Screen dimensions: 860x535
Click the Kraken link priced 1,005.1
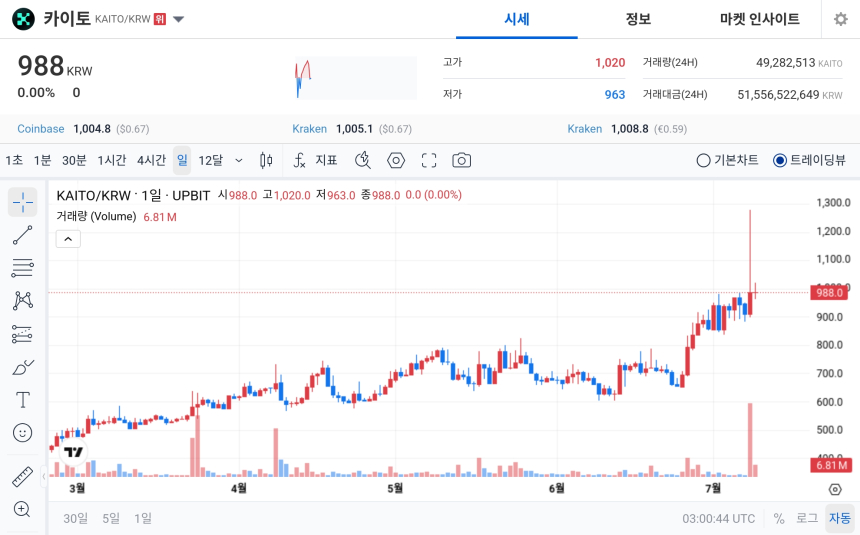pyautogui.click(x=309, y=129)
